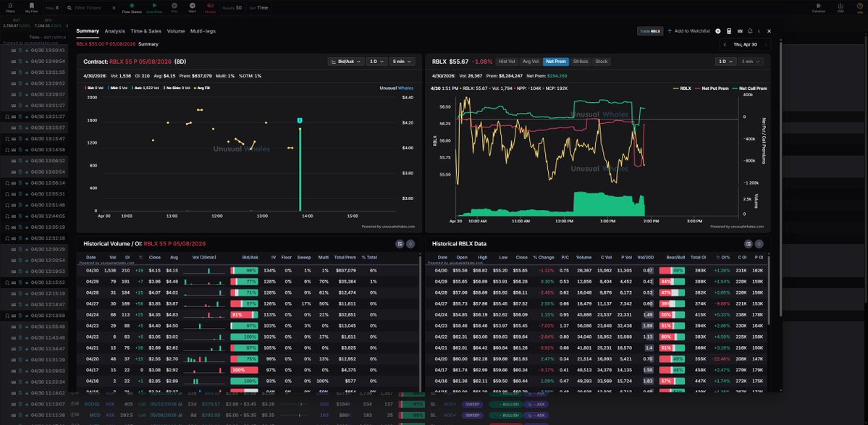Click the 99% Bid/Ask bar on 04/30 row
The image size is (868, 425).
point(244,271)
